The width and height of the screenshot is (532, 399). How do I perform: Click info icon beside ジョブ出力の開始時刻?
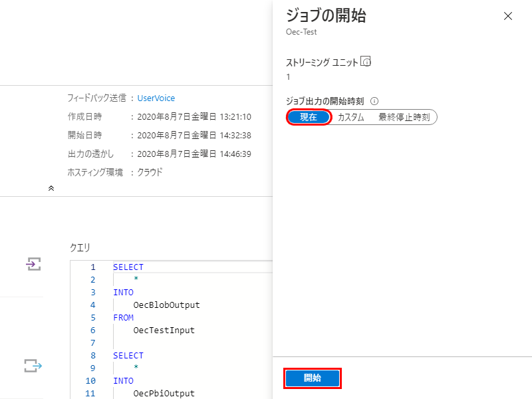pyautogui.click(x=374, y=101)
